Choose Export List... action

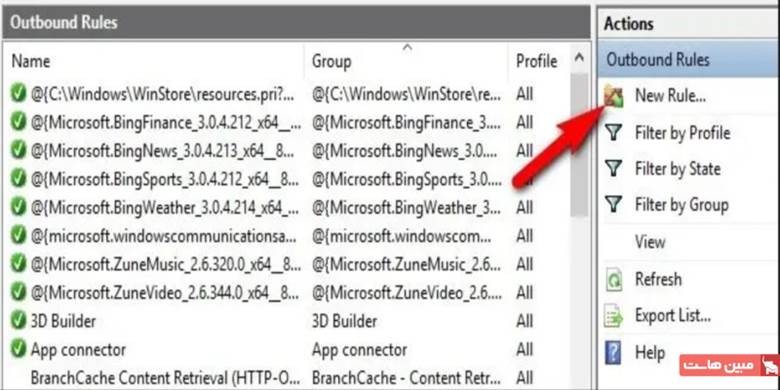673,316
